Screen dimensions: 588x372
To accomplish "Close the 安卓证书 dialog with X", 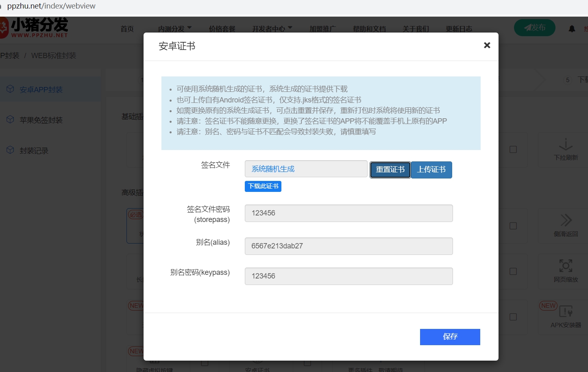I will pyautogui.click(x=487, y=46).
